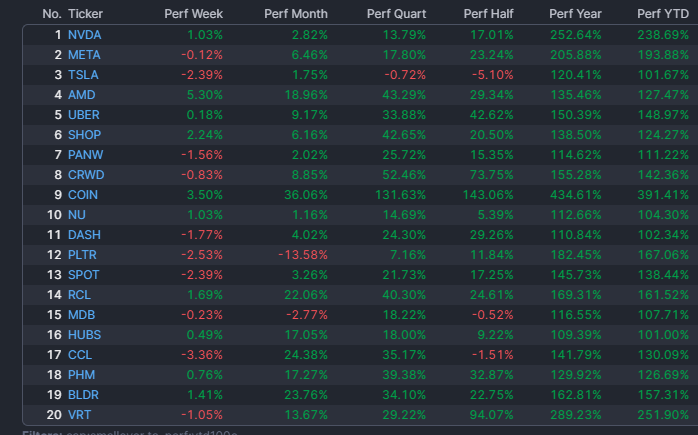Open the HUBS ticker link

(85, 335)
